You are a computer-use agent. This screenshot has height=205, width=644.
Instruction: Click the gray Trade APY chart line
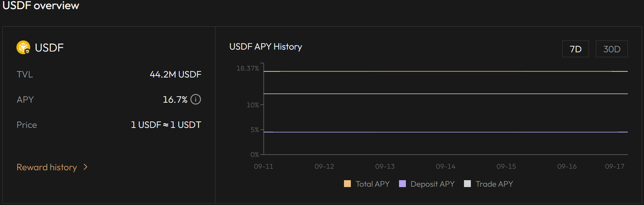click(443, 94)
